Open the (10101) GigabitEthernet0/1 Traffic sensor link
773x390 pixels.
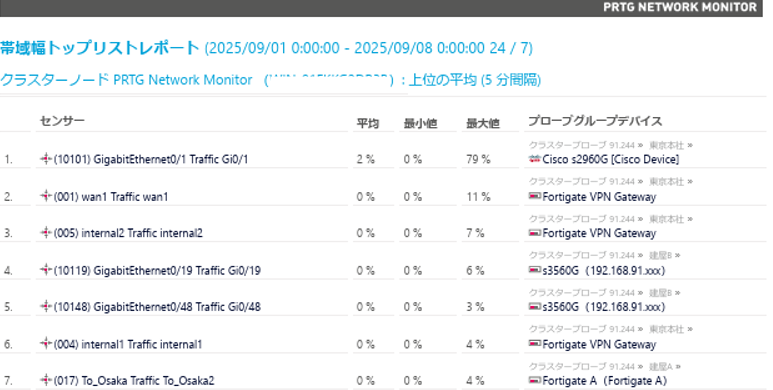151,159
